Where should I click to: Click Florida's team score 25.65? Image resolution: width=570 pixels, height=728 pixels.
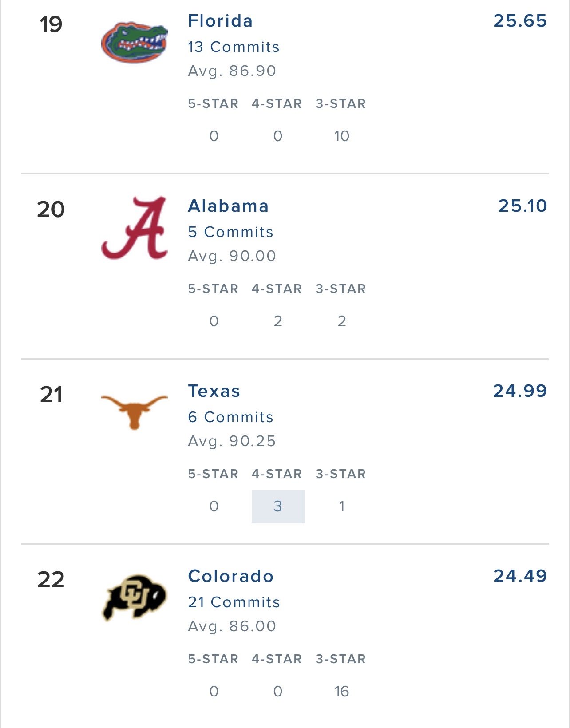pos(520,21)
